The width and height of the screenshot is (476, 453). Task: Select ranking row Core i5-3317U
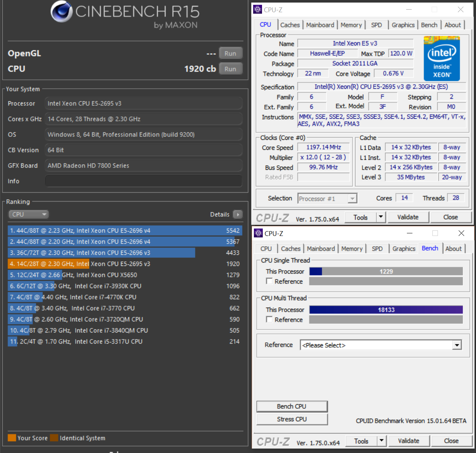(125, 341)
